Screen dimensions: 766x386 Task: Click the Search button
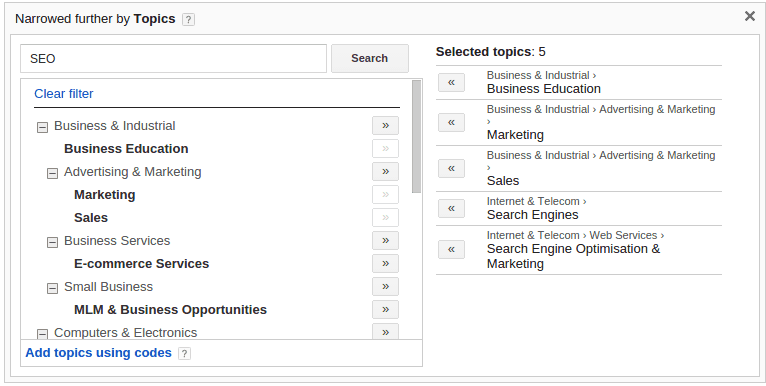point(370,58)
